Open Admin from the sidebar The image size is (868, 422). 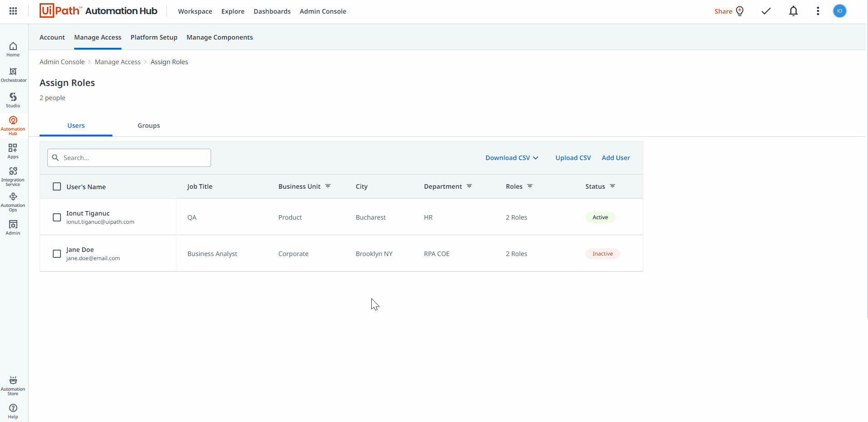point(13,228)
